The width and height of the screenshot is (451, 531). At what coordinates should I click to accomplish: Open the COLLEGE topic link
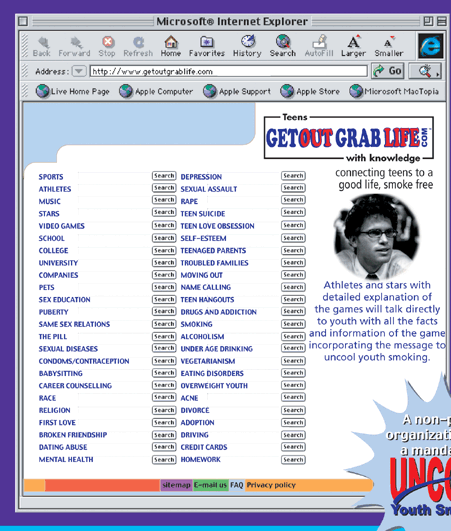(53, 251)
